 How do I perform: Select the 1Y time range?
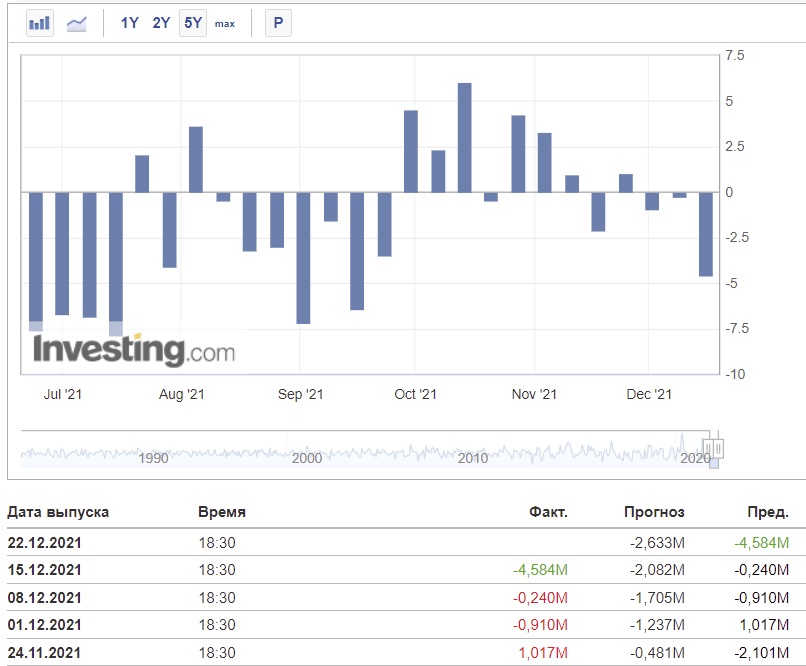coord(129,23)
